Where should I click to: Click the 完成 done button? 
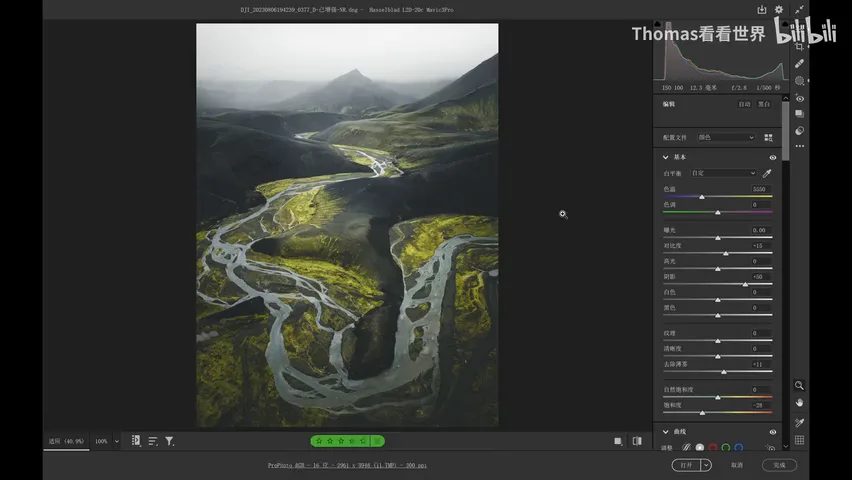click(779, 465)
